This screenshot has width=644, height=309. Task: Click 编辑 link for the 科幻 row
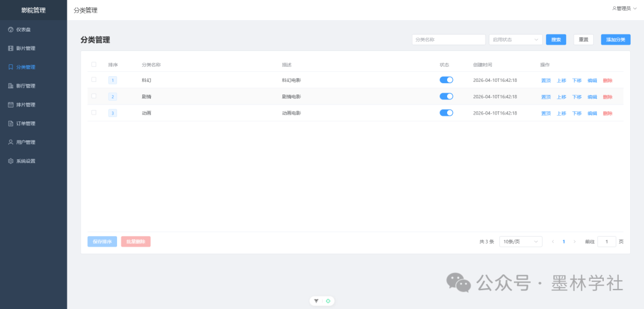tap(592, 80)
